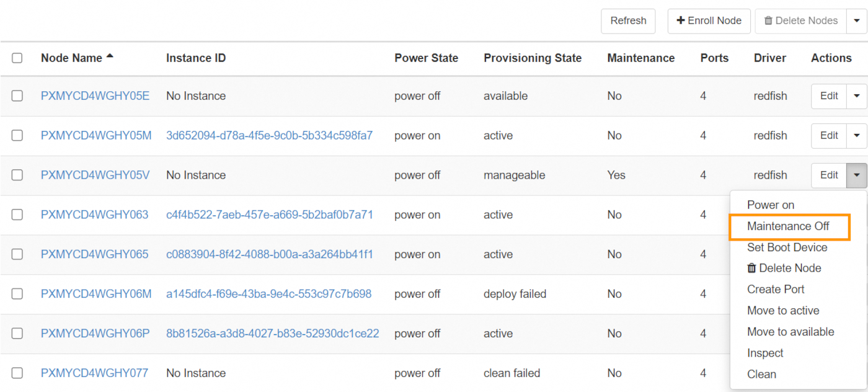
Task: Expand actions dropdown for PXMYCD4WGHY05E row
Action: [x=857, y=96]
